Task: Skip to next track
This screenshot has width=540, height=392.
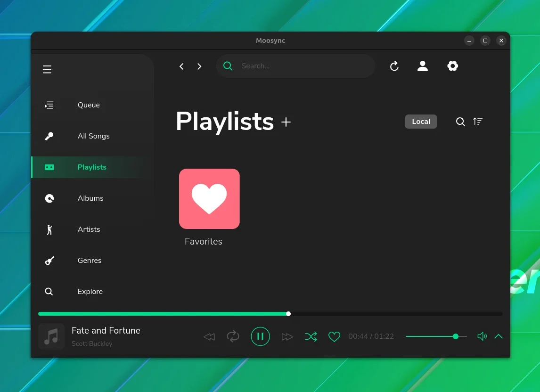Action: click(287, 336)
